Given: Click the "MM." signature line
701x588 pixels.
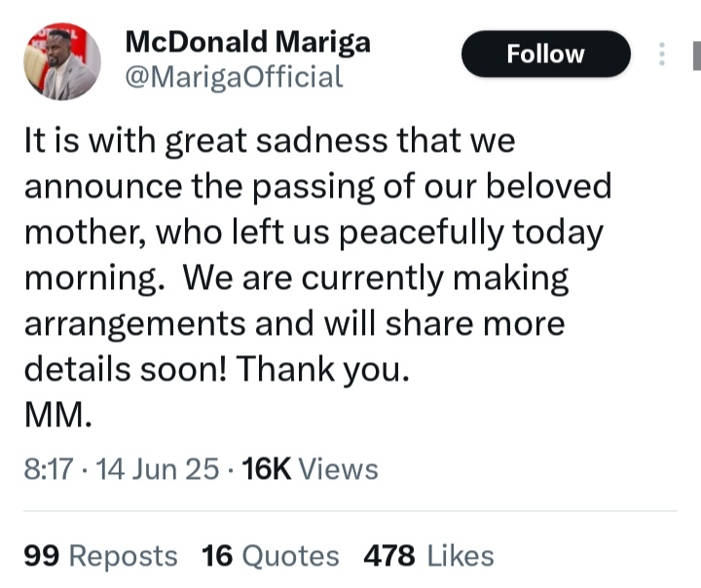Looking at the screenshot, I should pos(58,415).
